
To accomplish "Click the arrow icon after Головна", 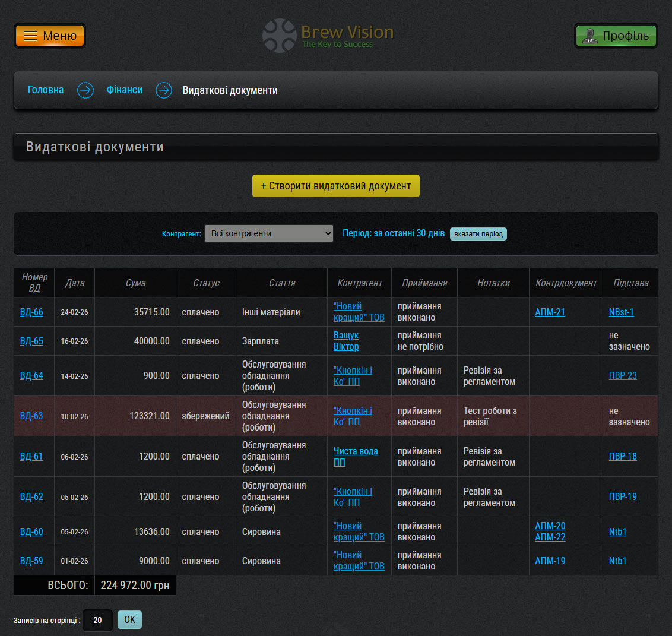I will [x=85, y=90].
